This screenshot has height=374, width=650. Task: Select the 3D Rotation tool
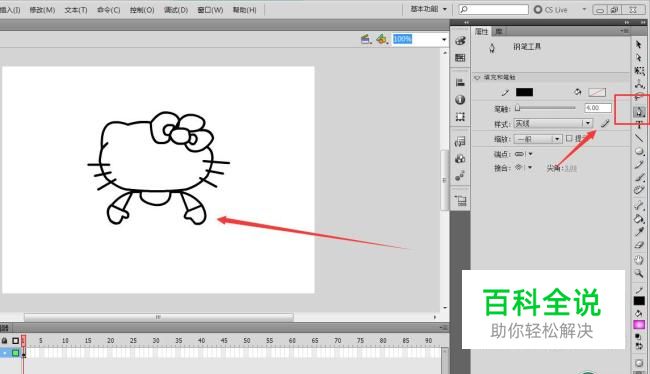click(x=639, y=84)
